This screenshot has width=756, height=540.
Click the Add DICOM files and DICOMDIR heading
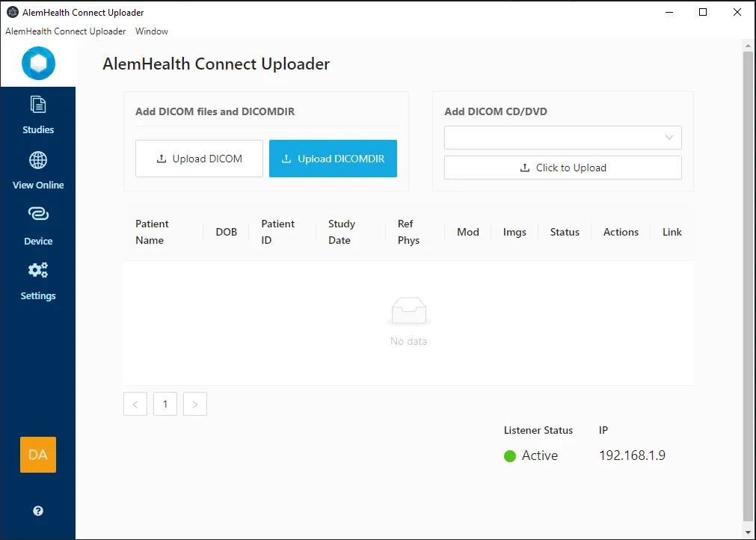point(215,111)
